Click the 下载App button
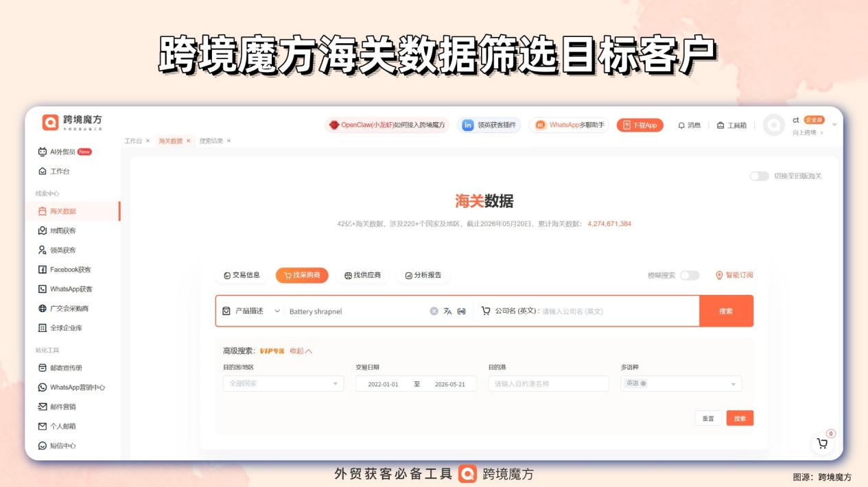868x487 pixels. click(640, 125)
